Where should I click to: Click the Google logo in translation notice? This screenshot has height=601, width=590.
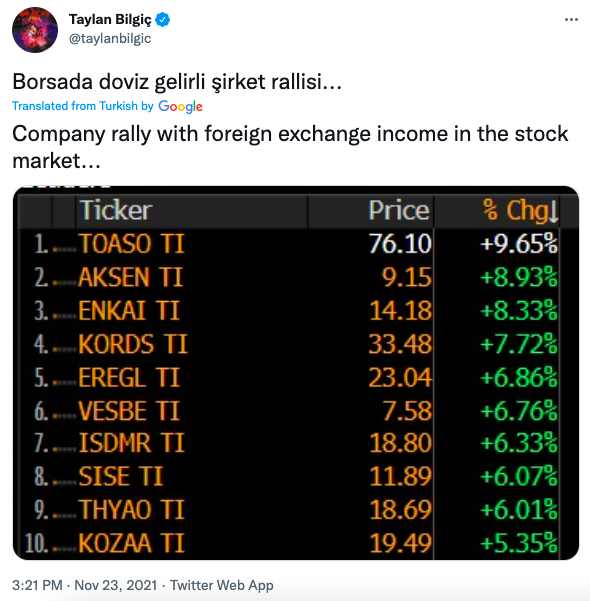180,106
